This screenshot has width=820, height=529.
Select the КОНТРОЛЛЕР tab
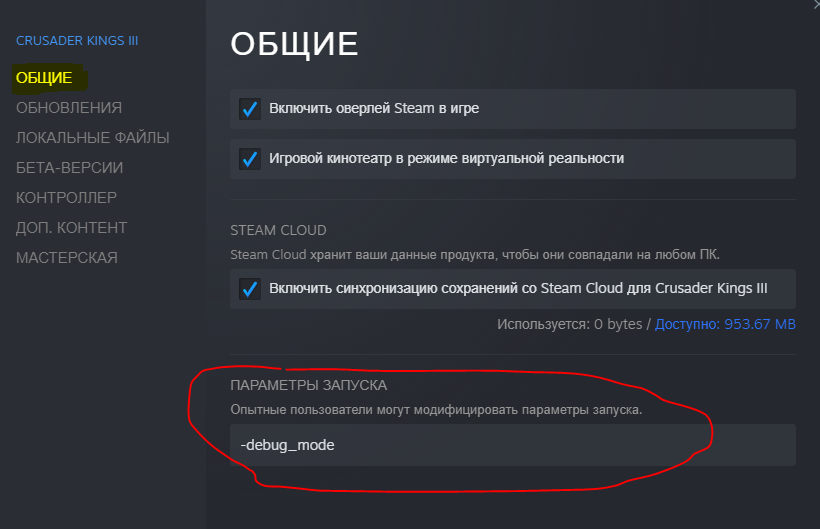click(66, 198)
